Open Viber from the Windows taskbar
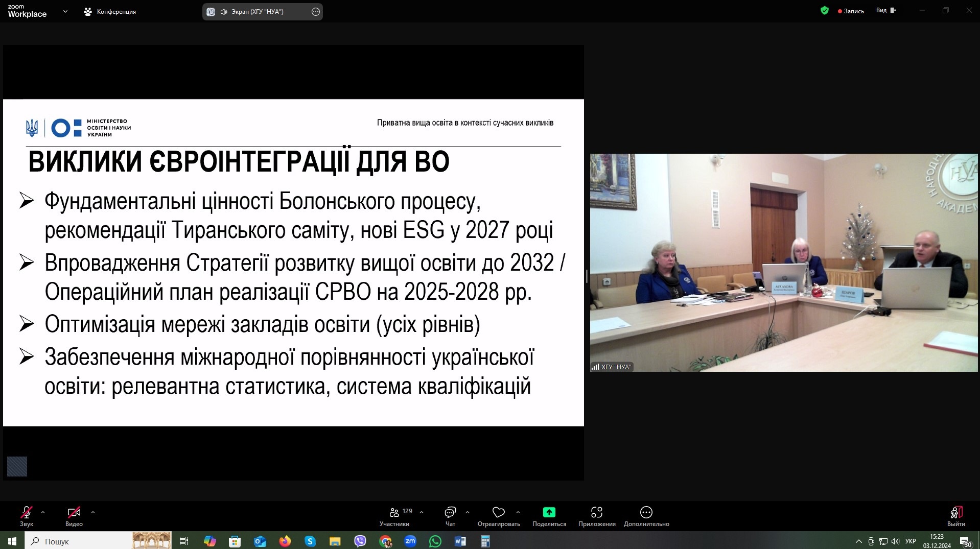The image size is (980, 549). pyautogui.click(x=360, y=541)
